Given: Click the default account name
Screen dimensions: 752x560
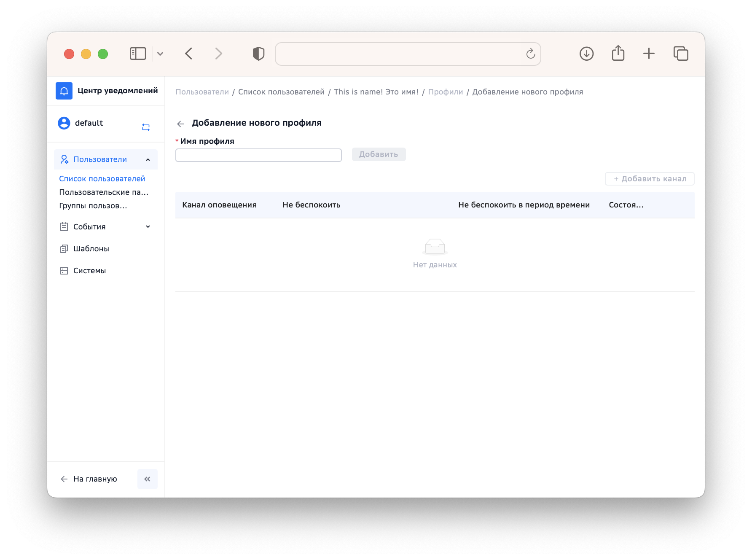Looking at the screenshot, I should pyautogui.click(x=89, y=123).
